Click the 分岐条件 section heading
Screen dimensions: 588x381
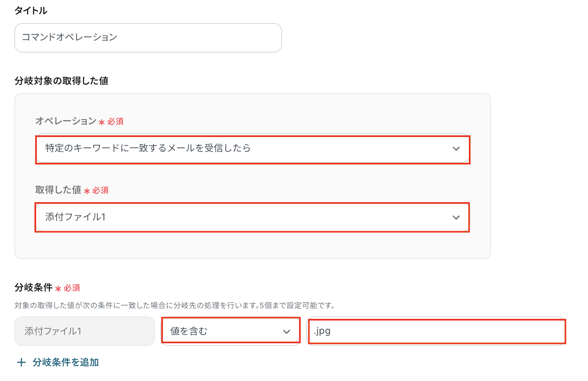point(33,287)
